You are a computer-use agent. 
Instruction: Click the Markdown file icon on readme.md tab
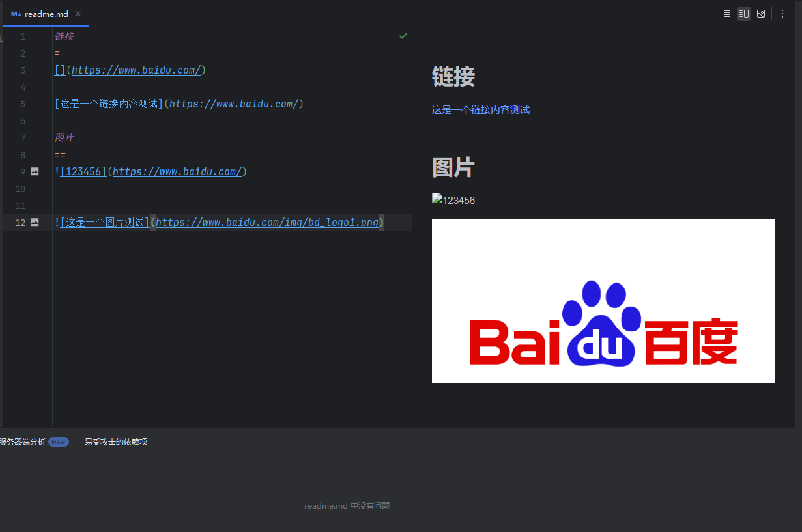pos(16,14)
